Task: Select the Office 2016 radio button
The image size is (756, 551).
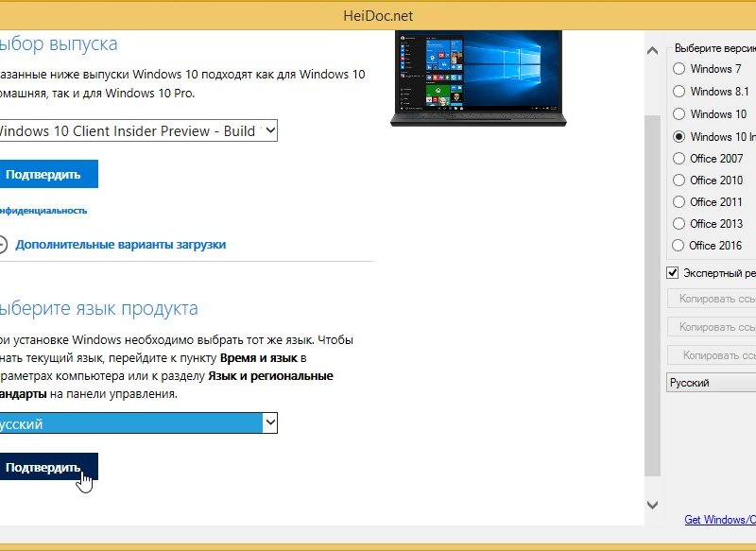Action: click(x=679, y=246)
